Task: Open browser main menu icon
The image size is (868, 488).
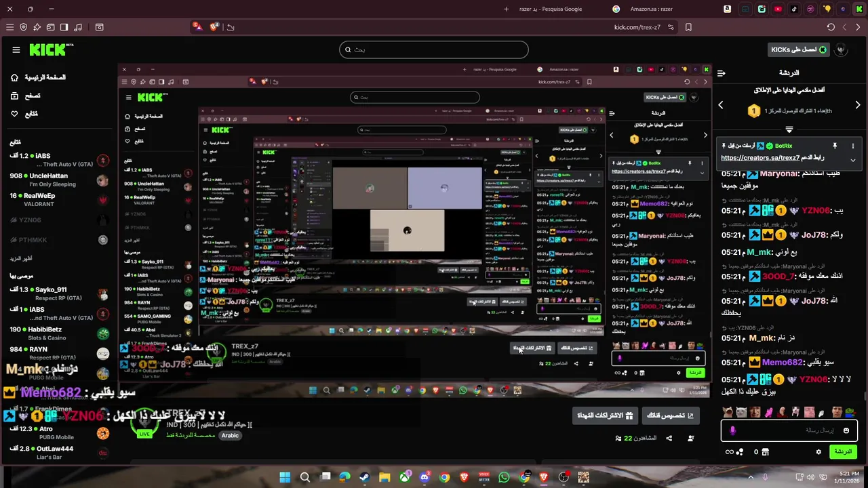Action: 9,27
